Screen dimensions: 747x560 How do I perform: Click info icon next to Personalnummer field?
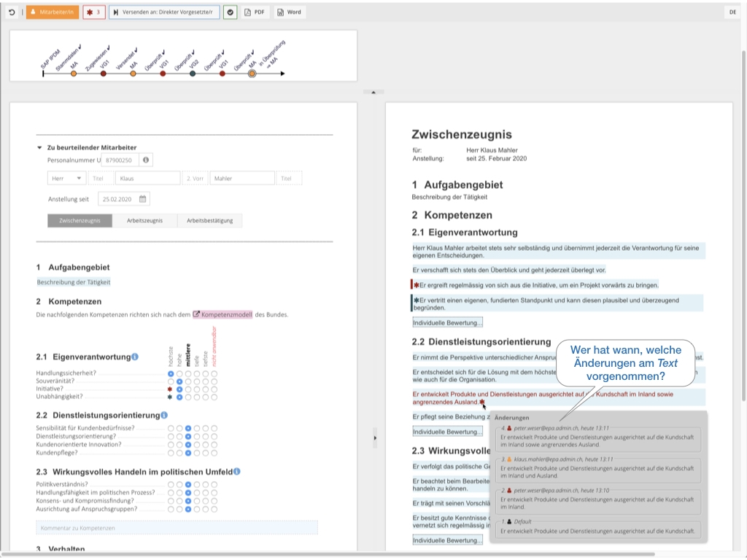[x=146, y=160]
